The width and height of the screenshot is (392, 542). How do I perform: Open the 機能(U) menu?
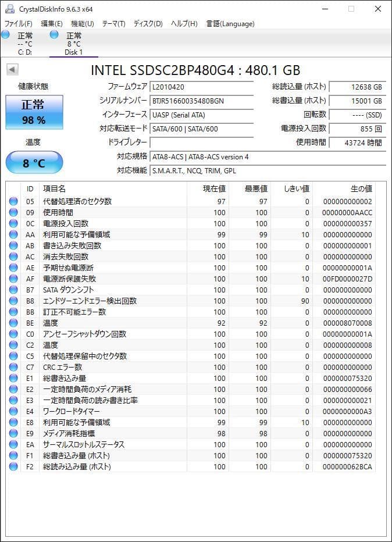point(82,23)
